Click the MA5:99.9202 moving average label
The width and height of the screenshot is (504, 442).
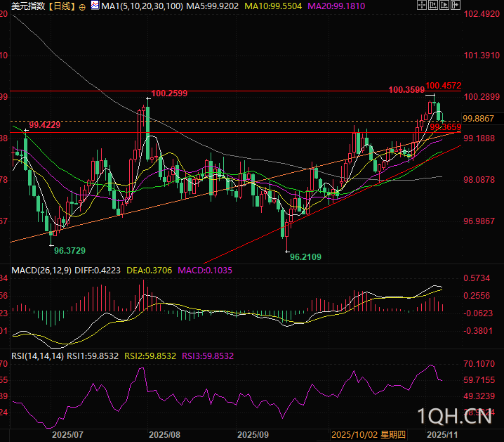(215, 6)
